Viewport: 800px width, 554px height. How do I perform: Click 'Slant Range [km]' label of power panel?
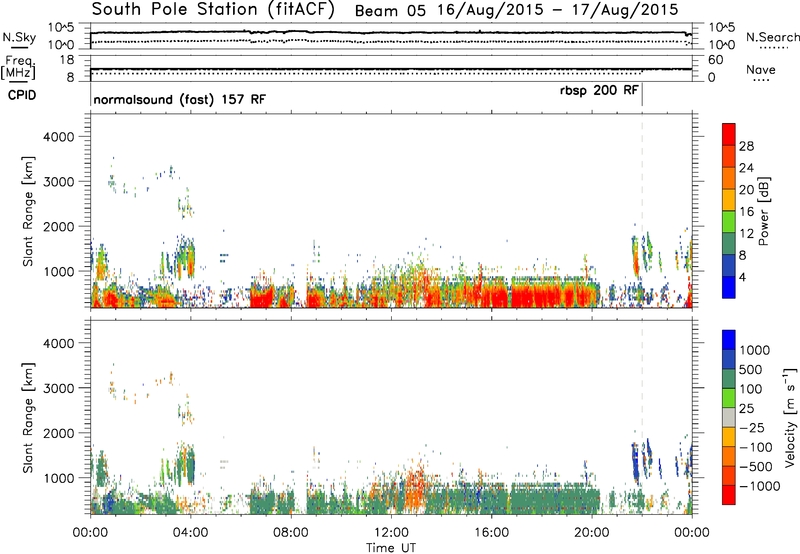28,212
